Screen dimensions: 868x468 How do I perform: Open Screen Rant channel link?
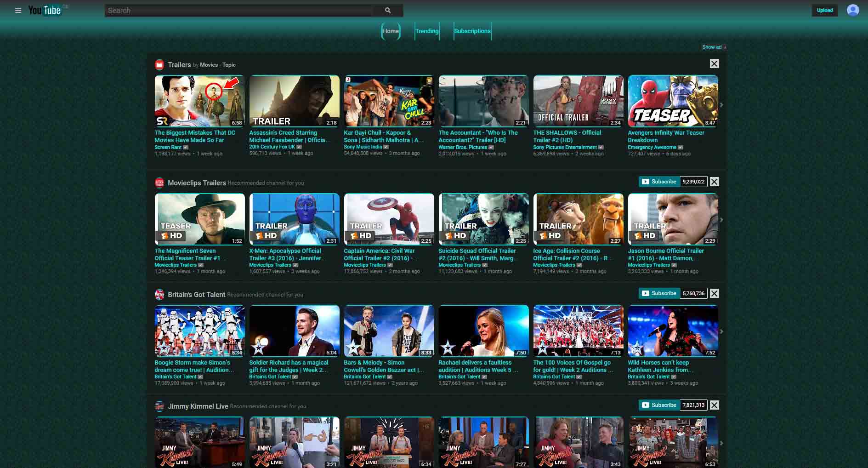click(168, 147)
